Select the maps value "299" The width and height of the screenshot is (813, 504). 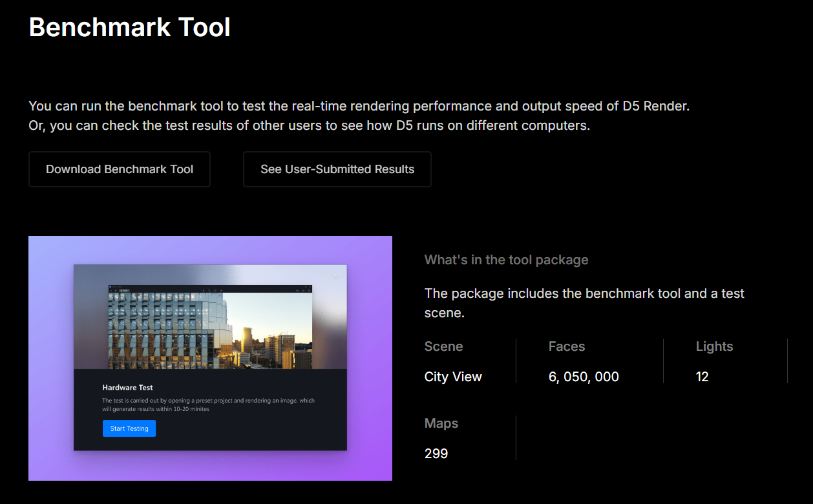436,454
